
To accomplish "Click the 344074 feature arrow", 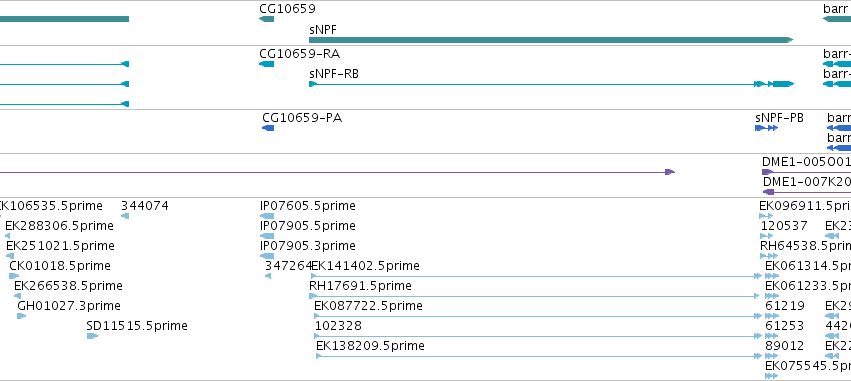I will [125, 216].
